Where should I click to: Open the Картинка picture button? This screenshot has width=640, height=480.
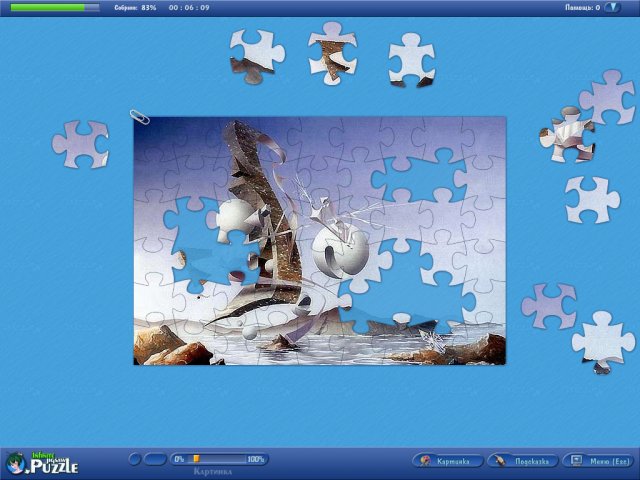pyautogui.click(x=448, y=461)
